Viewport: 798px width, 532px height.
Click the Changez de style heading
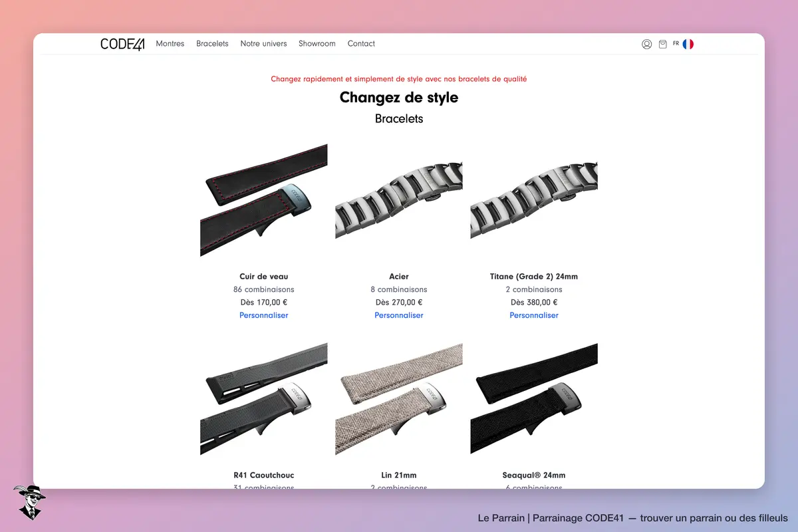(399, 97)
